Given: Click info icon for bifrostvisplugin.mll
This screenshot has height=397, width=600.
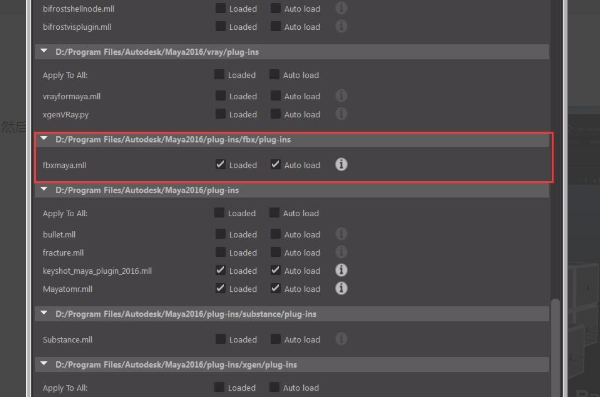Looking at the screenshot, I should tap(341, 26).
